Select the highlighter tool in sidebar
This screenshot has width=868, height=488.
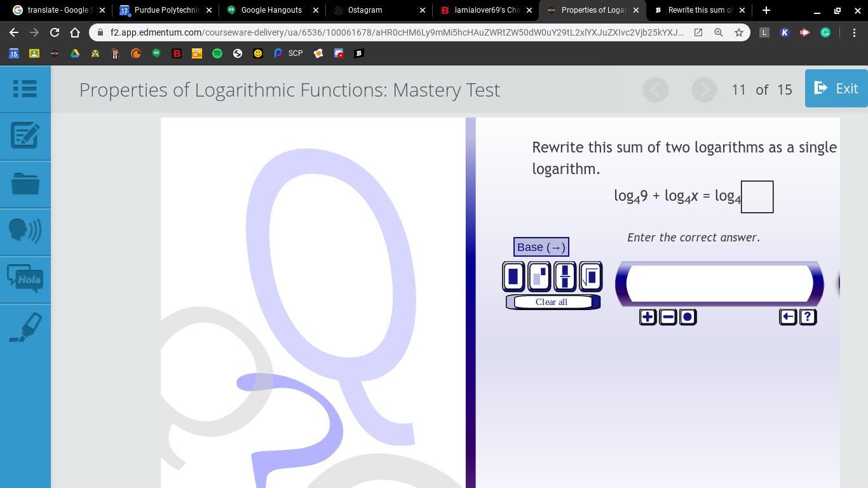tap(25, 328)
